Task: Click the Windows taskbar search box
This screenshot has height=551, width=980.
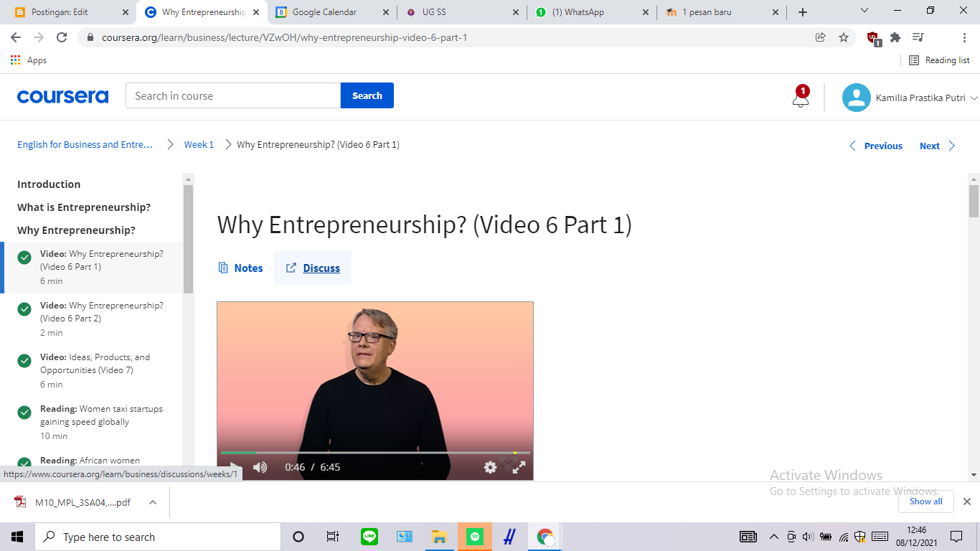Action: click(158, 537)
